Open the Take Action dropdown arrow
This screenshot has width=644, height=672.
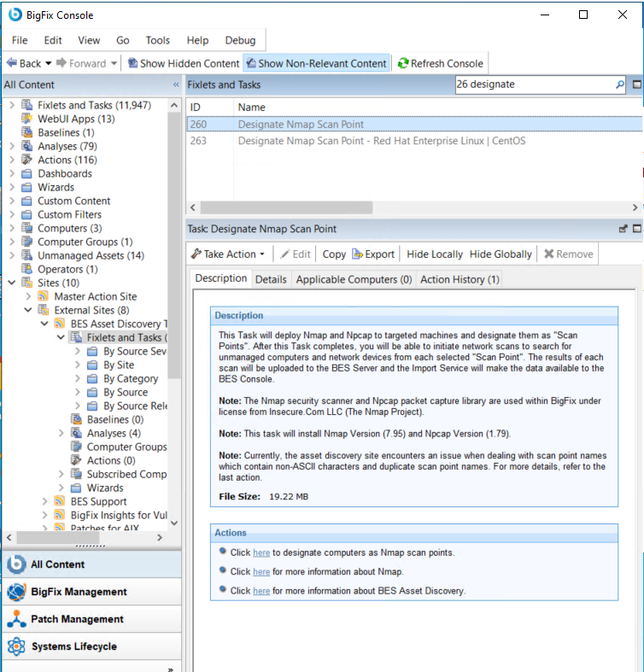tap(262, 254)
